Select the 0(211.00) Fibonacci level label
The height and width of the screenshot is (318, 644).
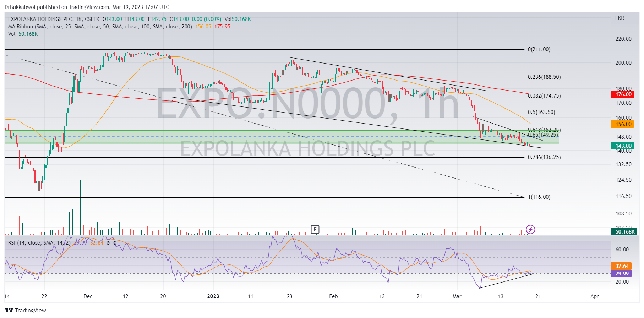click(x=539, y=49)
